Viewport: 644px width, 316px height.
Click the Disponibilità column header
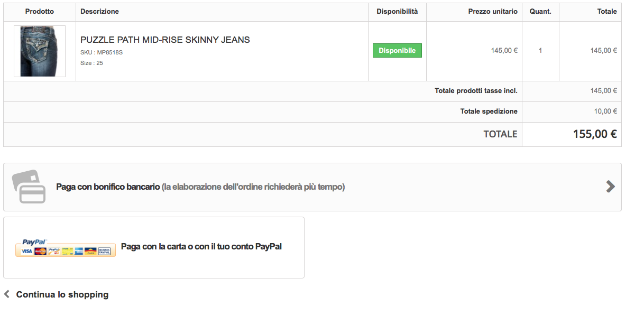point(397,12)
